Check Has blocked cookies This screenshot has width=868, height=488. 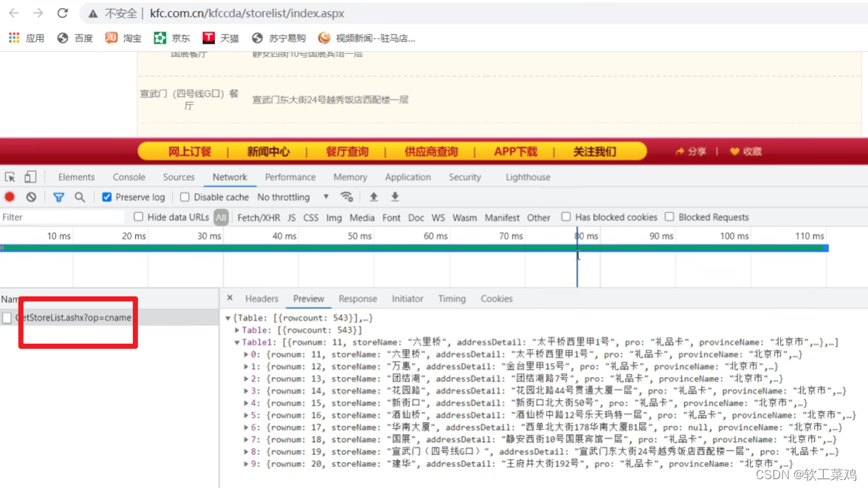(566, 217)
